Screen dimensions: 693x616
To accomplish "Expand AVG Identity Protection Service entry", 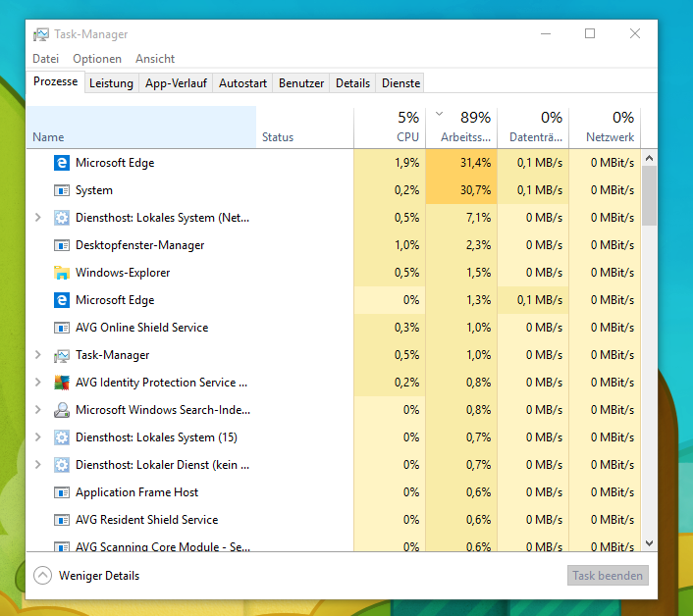I will 38,383.
